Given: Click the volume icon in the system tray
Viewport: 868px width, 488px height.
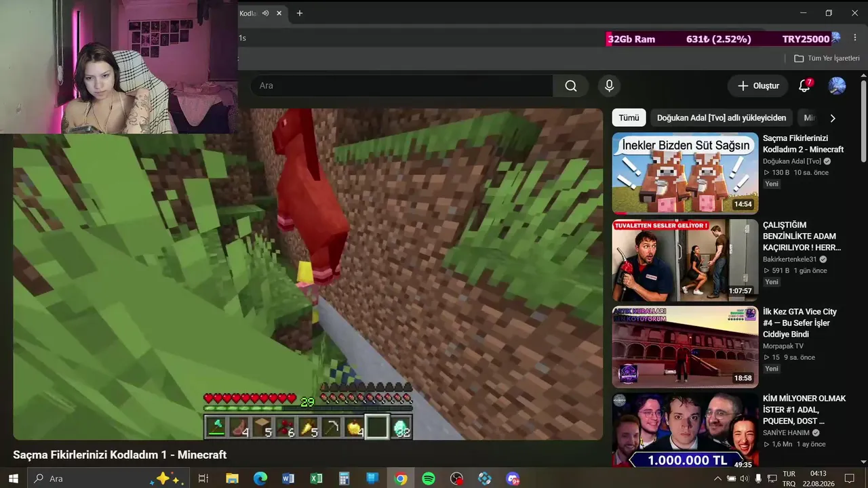Looking at the screenshot, I should 744,479.
